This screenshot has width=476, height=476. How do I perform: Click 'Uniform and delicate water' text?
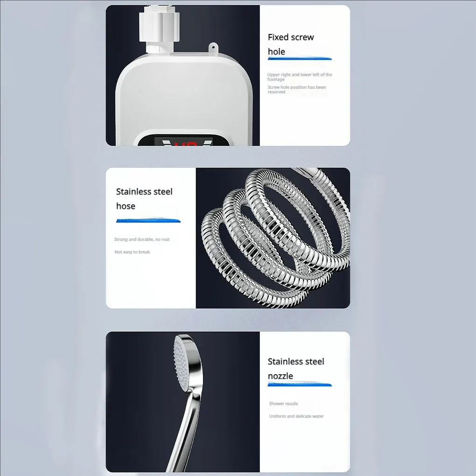(x=297, y=416)
